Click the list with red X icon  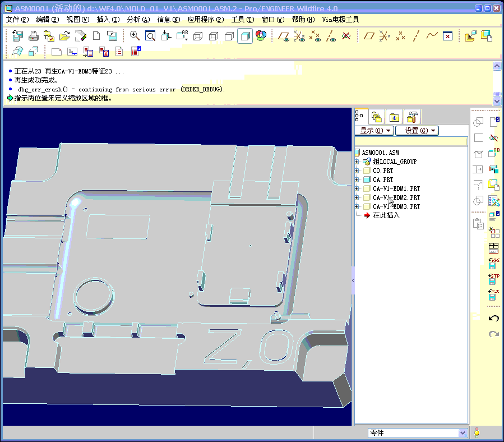click(104, 52)
